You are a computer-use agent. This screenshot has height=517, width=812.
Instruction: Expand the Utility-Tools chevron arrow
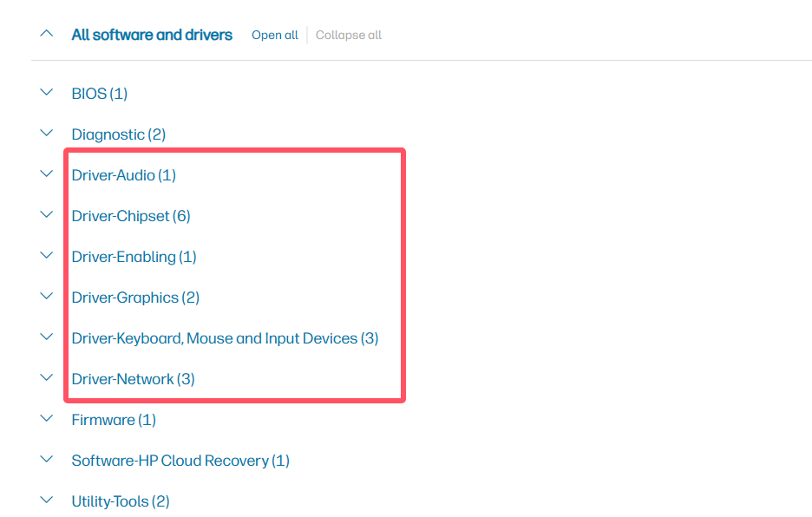(47, 501)
